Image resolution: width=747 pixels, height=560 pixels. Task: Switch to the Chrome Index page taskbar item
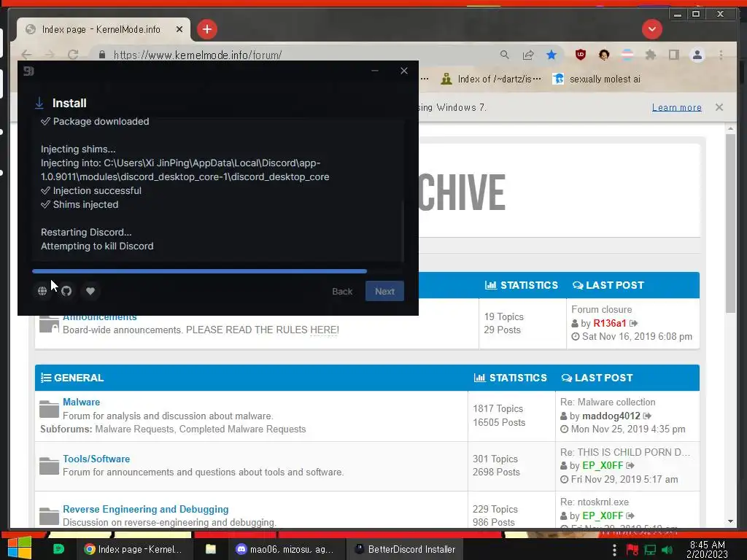(135, 549)
